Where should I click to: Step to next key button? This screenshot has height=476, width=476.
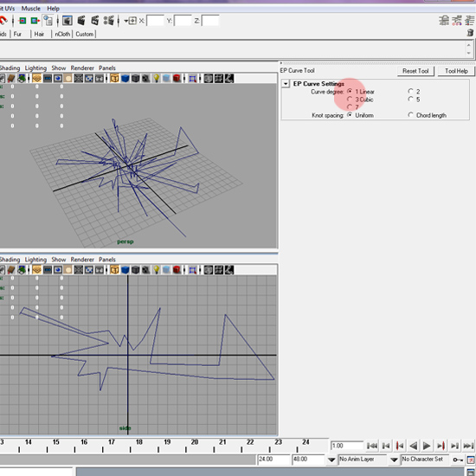(x=441, y=446)
